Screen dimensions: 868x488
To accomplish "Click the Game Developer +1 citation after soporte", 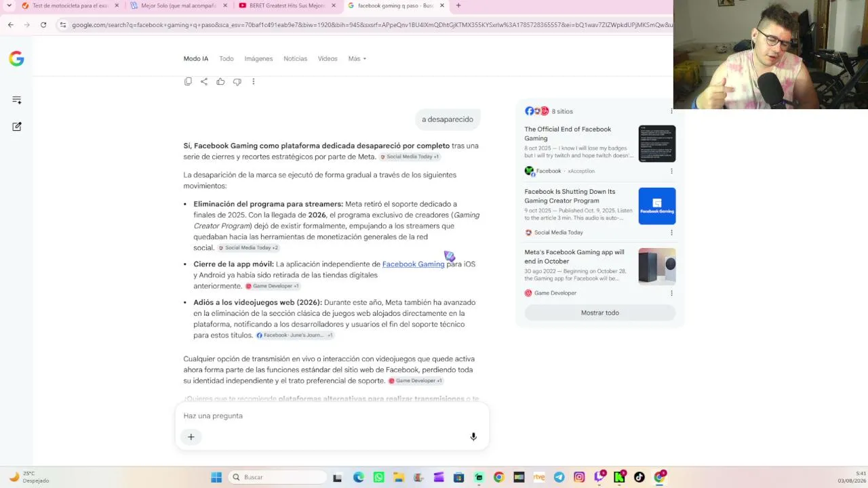I will tap(415, 381).
